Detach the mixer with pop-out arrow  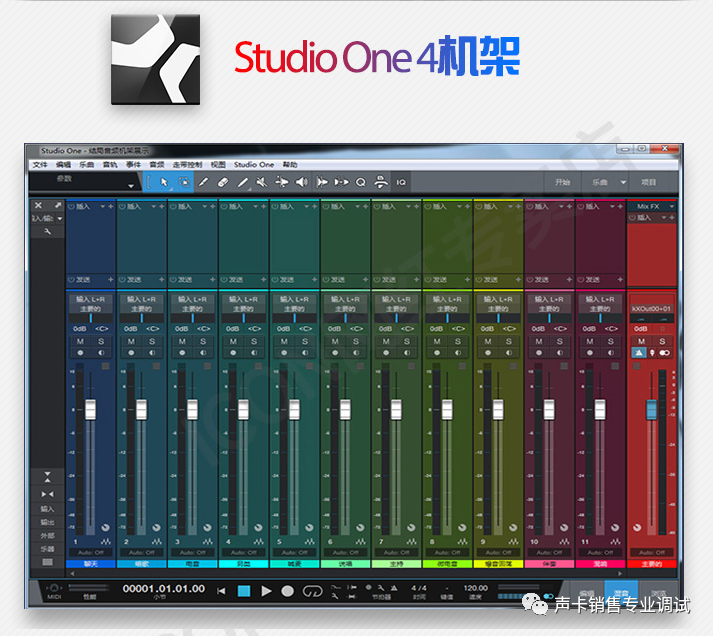coord(58,205)
